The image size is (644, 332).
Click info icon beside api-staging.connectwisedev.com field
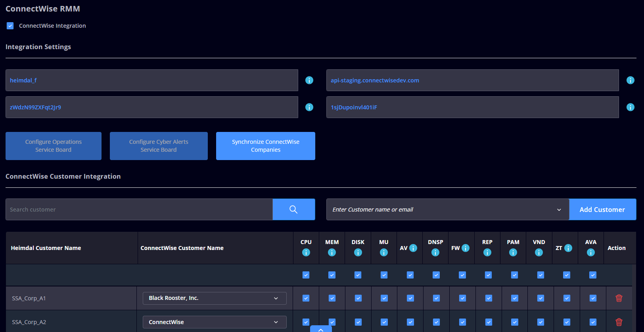pos(630,80)
